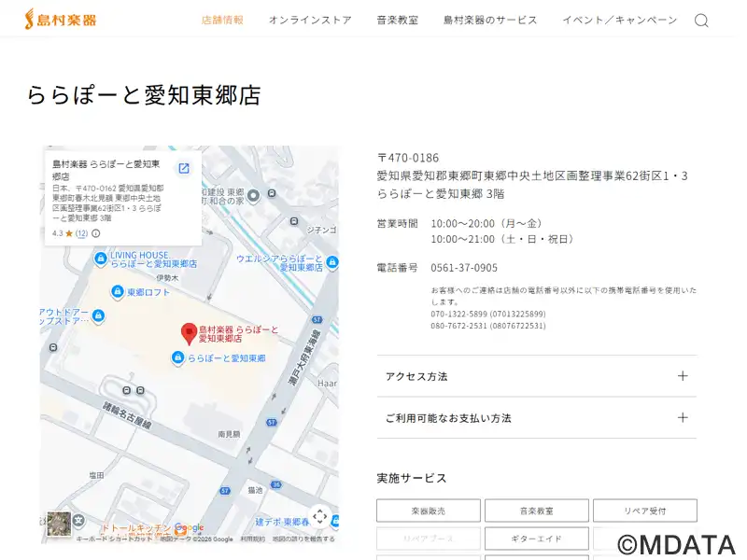Open the 12 reviews link
747x560 pixels.
click(81, 233)
